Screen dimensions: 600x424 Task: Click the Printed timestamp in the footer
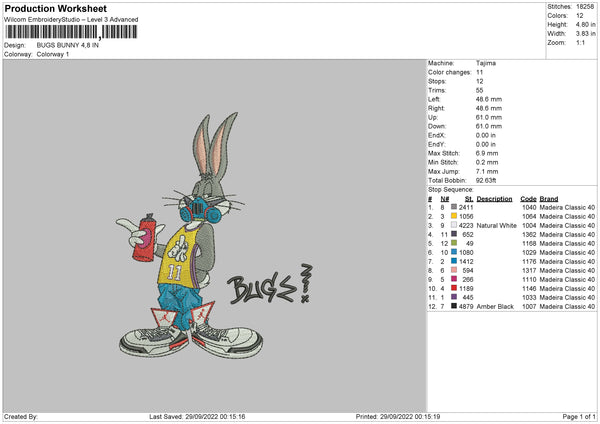pyautogui.click(x=398, y=416)
